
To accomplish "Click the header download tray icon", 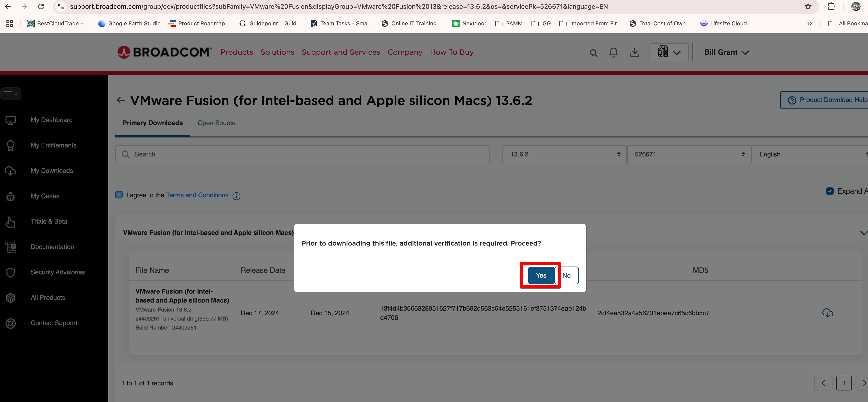I will [635, 52].
